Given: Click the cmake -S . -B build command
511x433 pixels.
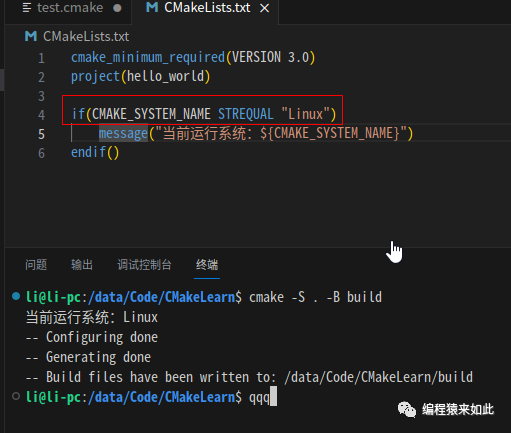Looking at the screenshot, I should click(x=316, y=297).
